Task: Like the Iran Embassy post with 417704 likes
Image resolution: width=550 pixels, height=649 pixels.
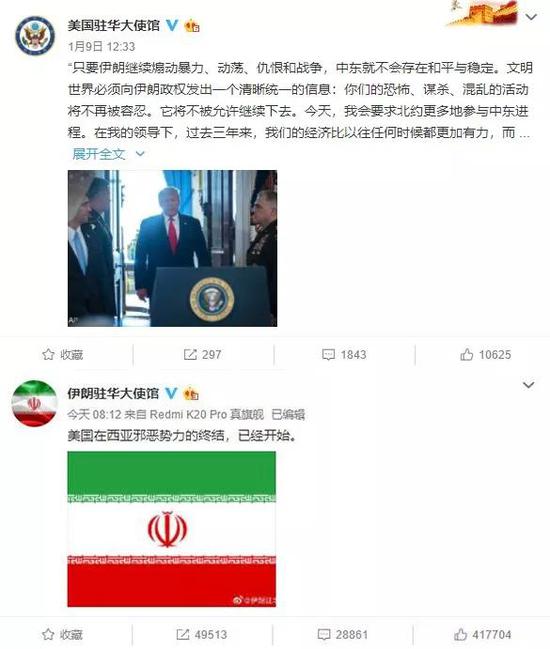Action: tap(483, 634)
